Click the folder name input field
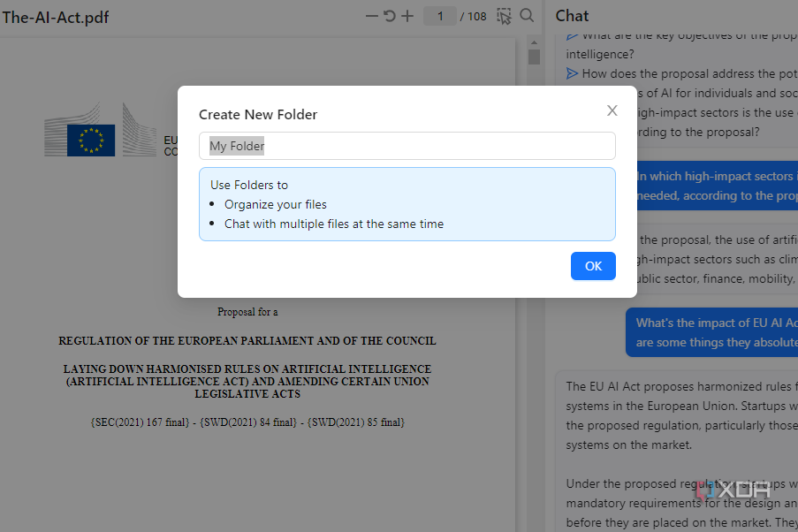 407,146
